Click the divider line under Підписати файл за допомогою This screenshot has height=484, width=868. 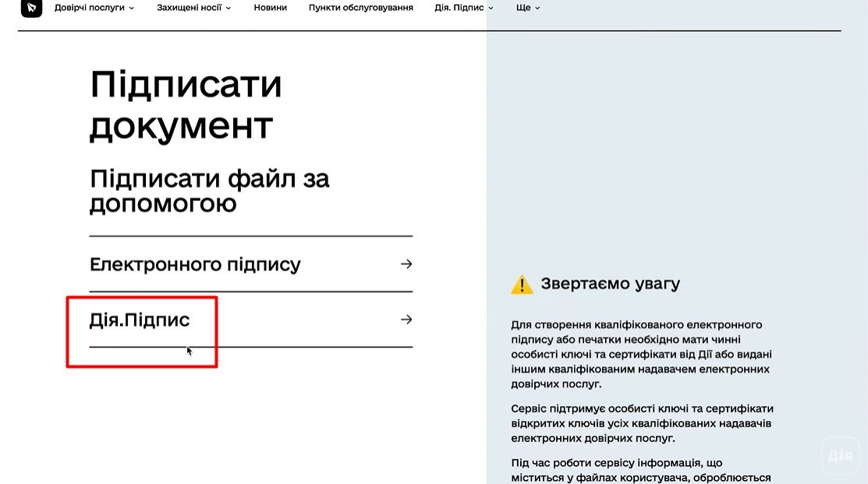point(250,234)
